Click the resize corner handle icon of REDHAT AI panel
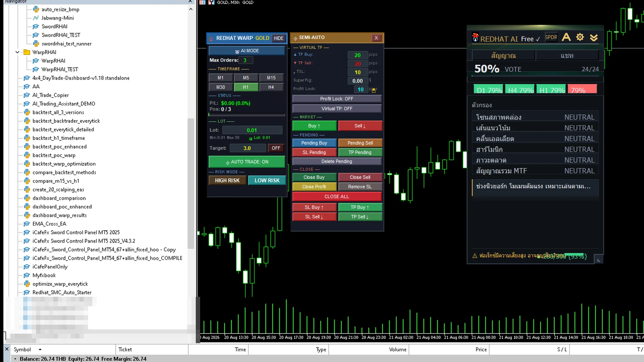 pos(598,260)
